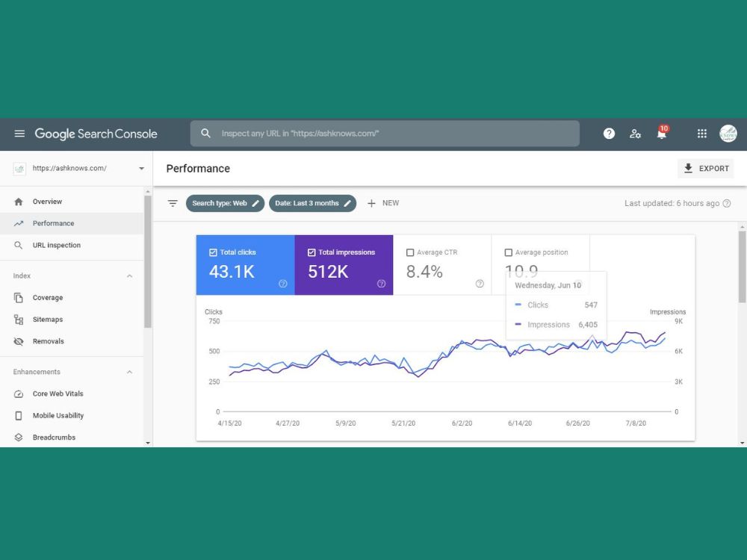Screen dimensions: 747x560
Task: Toggle the Total clicks checkbox
Action: 213,252
